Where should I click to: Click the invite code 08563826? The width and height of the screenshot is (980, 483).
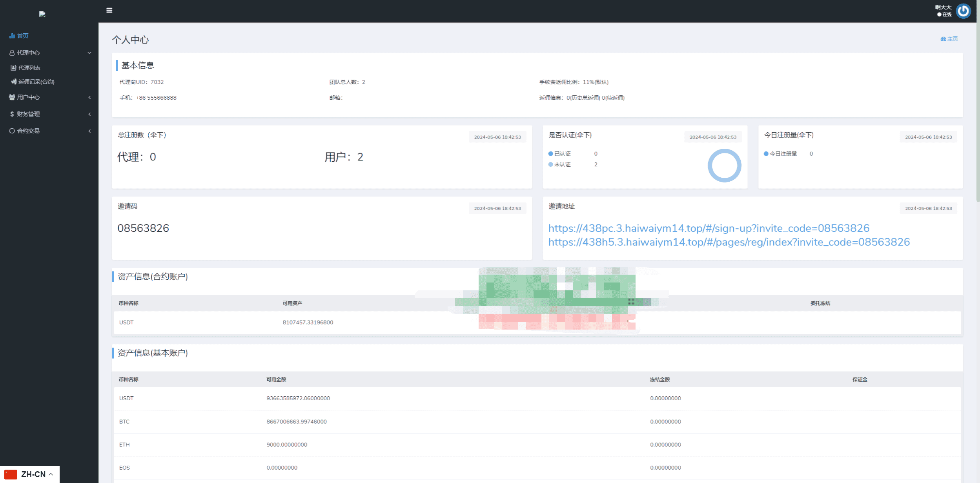(143, 228)
